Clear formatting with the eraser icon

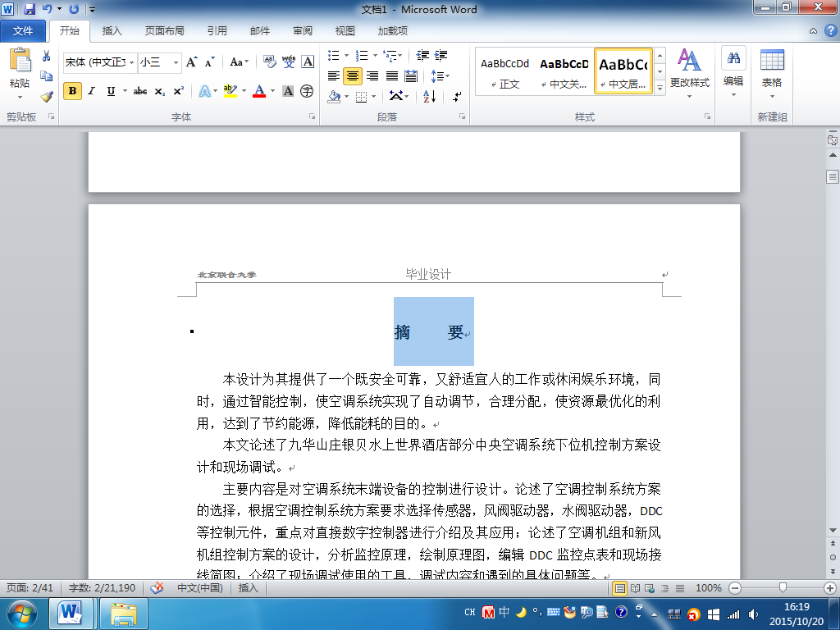(x=269, y=62)
